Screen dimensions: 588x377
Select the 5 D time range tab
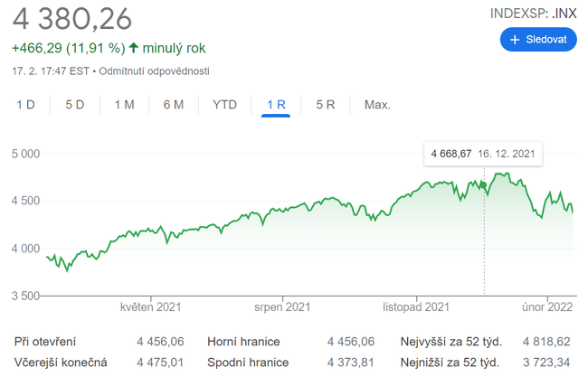tap(74, 105)
